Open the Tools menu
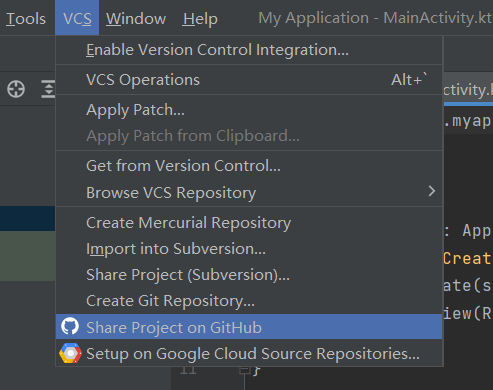Viewport: 493px width, 390px height. click(x=26, y=18)
